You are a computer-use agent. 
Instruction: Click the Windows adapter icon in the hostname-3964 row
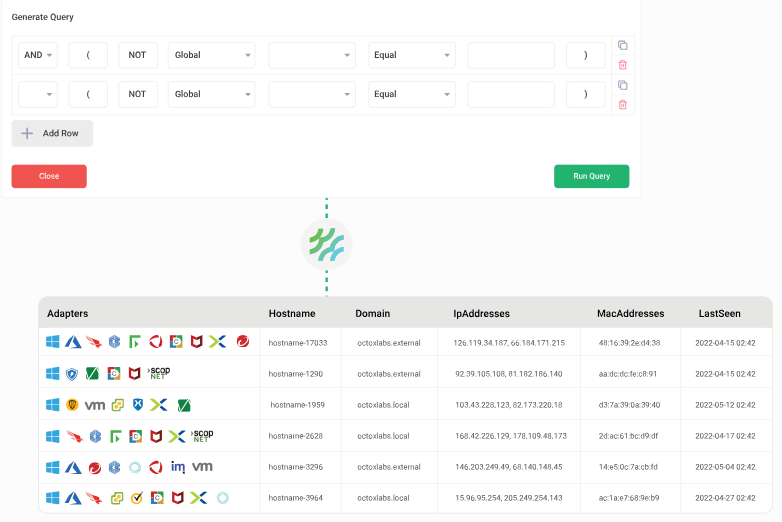coord(53,498)
